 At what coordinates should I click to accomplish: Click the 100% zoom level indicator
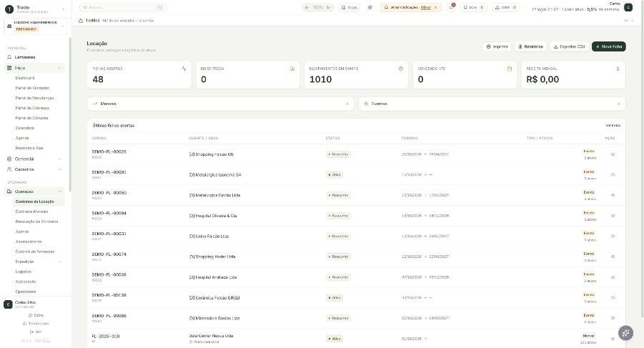[x=318, y=7]
